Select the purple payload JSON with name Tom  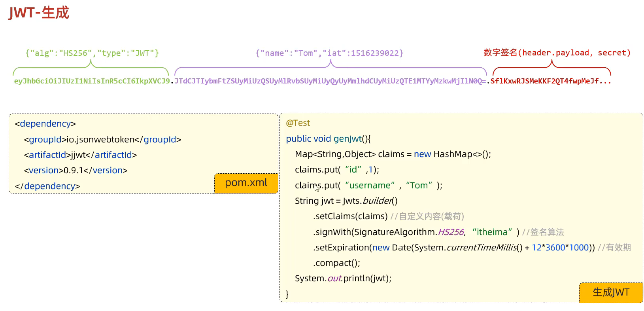(x=329, y=53)
